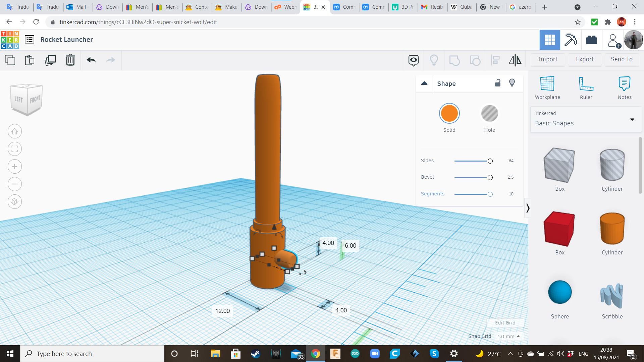Open the Align tool
Image resolution: width=644 pixels, height=362 pixels.
[x=495, y=60]
